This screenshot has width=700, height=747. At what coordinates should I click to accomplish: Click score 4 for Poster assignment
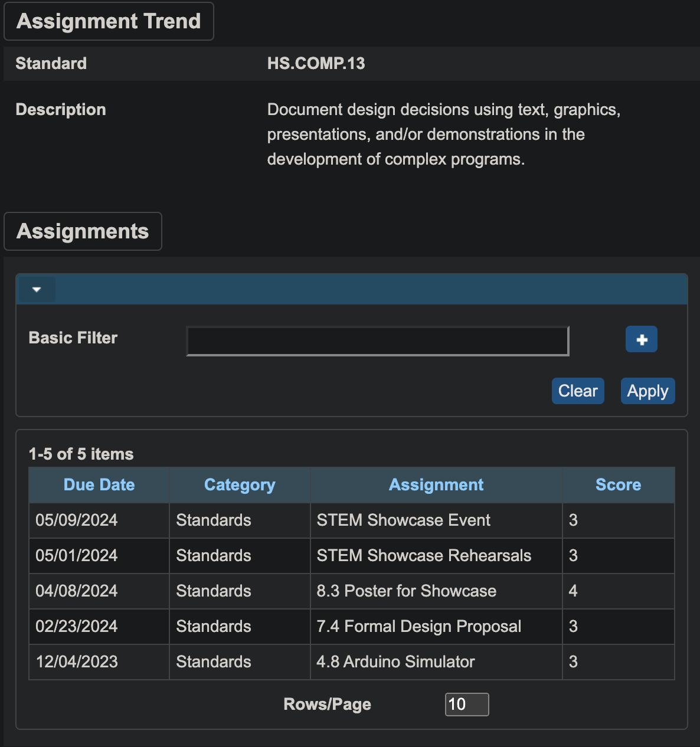coord(573,591)
